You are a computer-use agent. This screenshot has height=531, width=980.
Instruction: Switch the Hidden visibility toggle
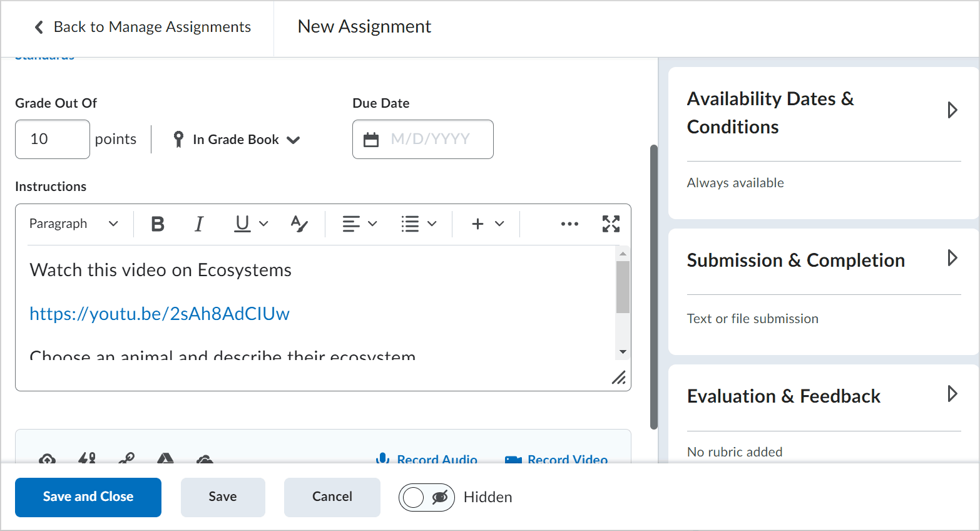[427, 497]
